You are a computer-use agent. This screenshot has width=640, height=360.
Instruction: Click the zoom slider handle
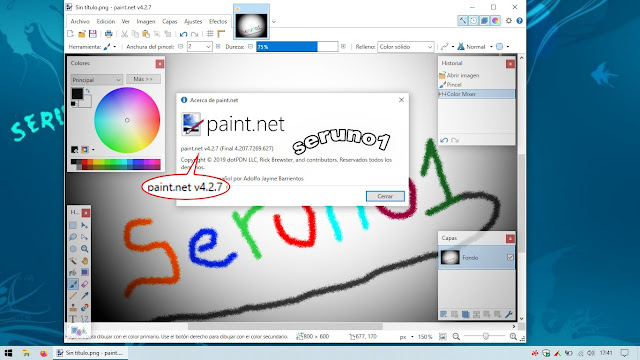486,336
